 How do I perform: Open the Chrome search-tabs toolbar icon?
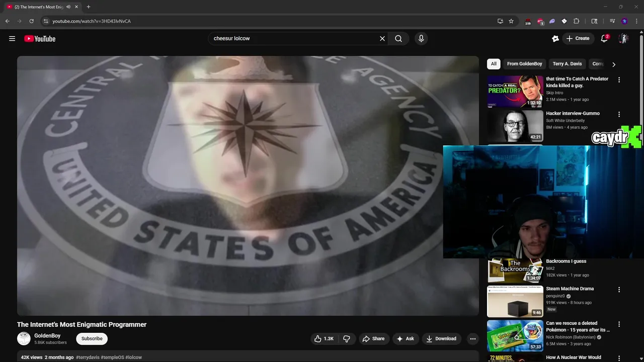(x=594, y=21)
